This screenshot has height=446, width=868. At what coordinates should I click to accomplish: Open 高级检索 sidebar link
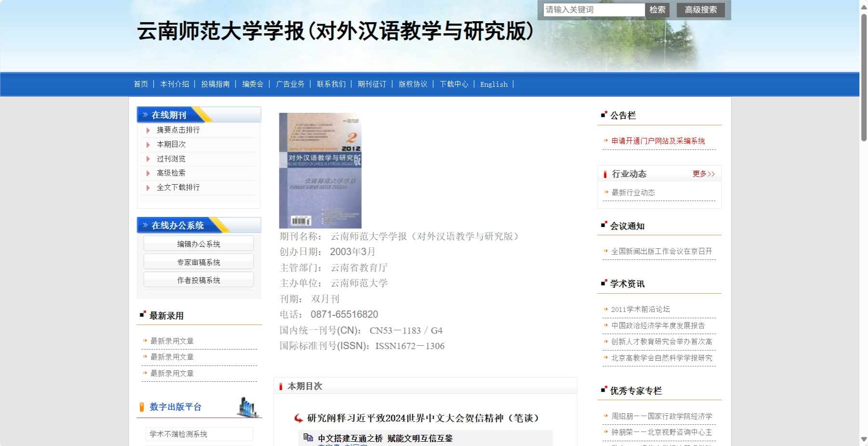point(171,173)
